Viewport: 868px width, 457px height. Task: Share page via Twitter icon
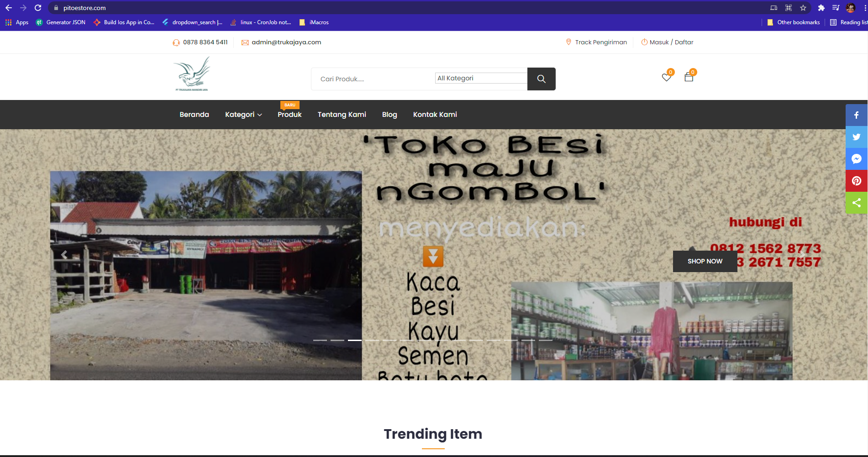(856, 137)
